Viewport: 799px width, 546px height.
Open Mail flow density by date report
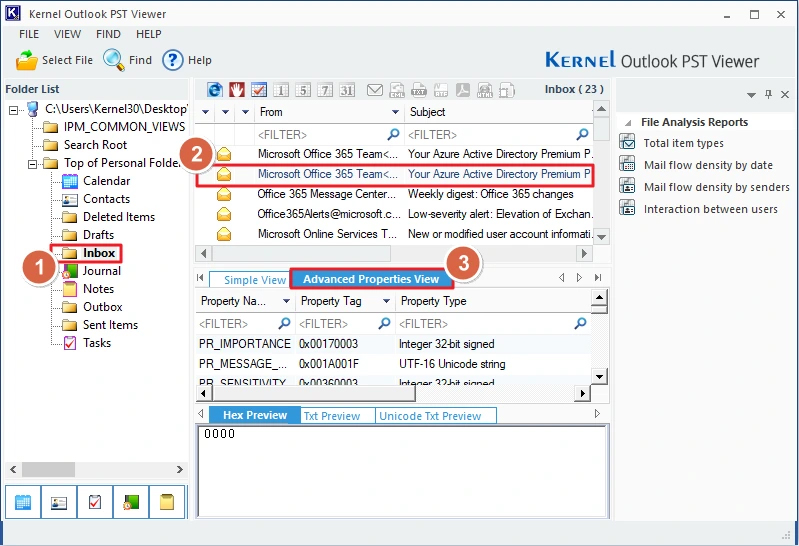pyautogui.click(x=708, y=165)
